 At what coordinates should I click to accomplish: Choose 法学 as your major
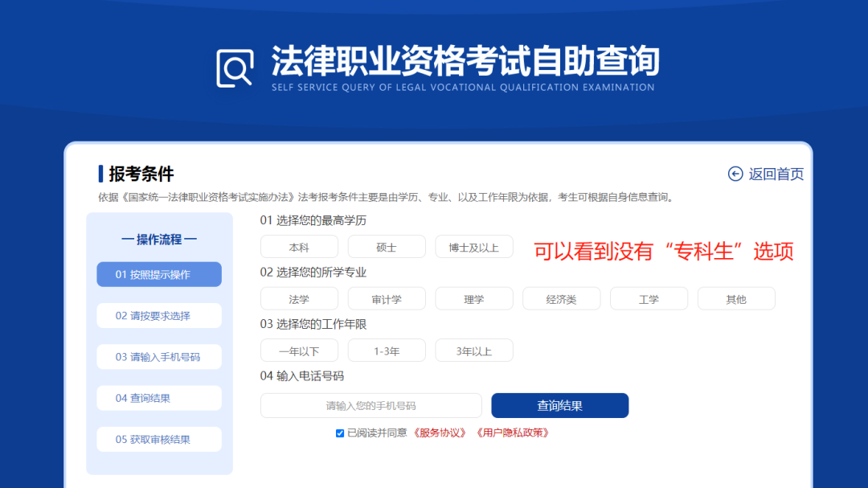pyautogui.click(x=298, y=298)
